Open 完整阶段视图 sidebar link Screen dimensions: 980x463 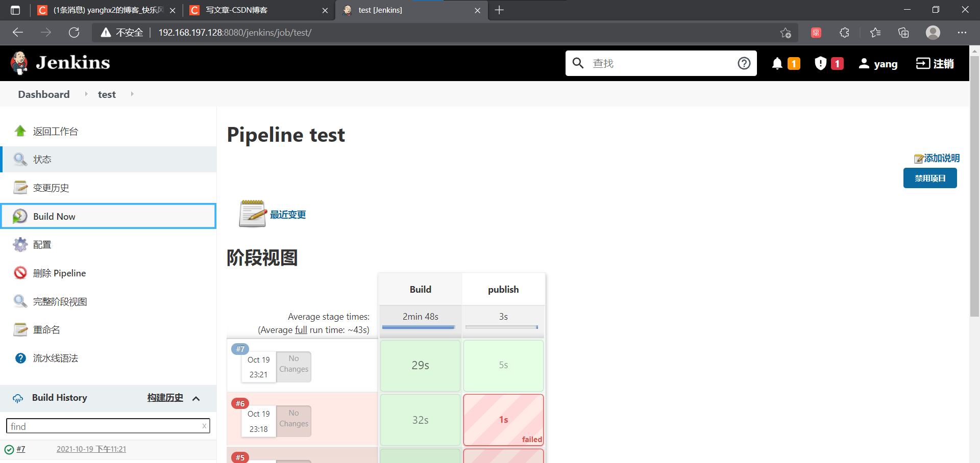(x=60, y=301)
